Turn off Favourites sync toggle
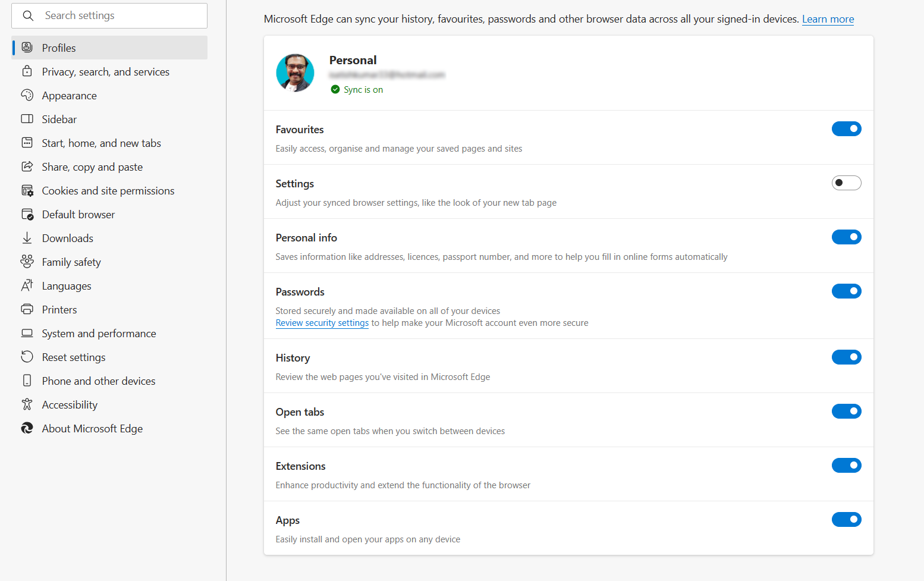 [x=846, y=129]
